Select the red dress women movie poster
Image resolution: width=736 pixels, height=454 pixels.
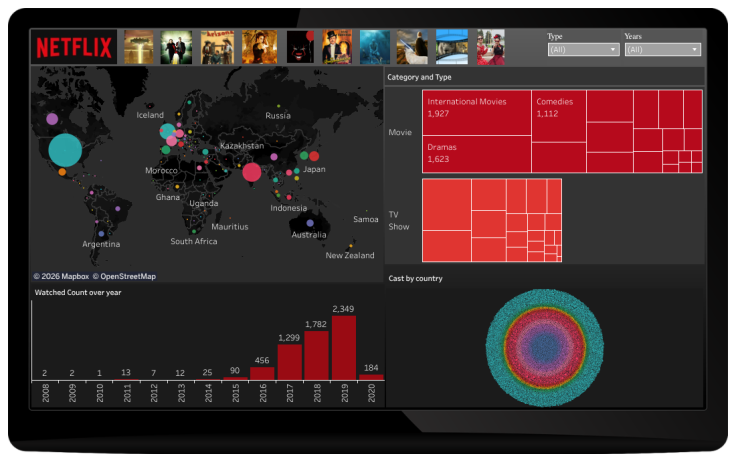(x=491, y=47)
